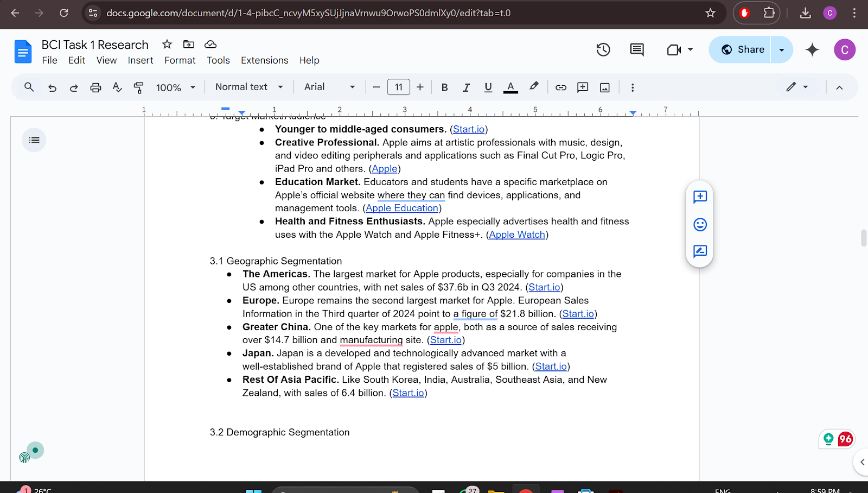Viewport: 868px width, 493px height.
Task: Open the browser extensions puzzle icon
Action: pyautogui.click(x=769, y=13)
